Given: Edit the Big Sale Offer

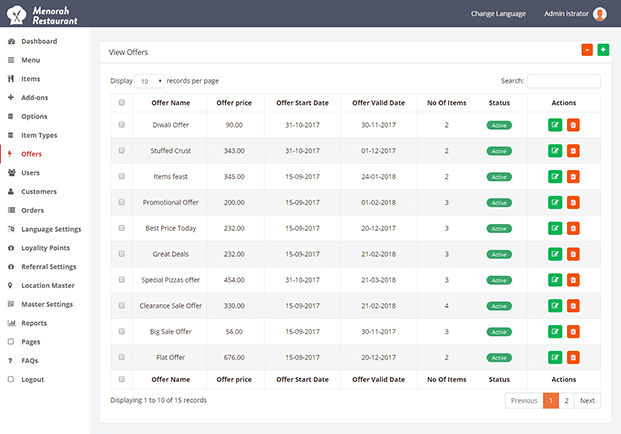Looking at the screenshot, I should point(555,331).
